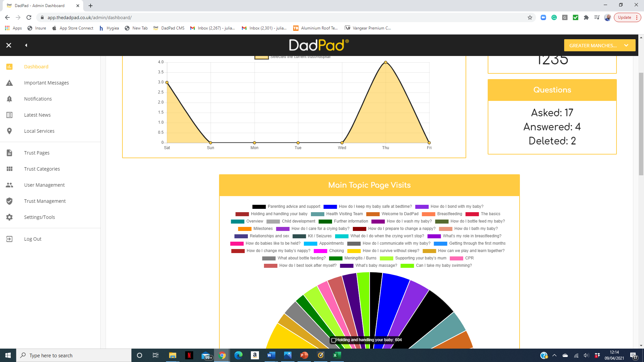644x362 pixels.
Task: Click the Important Messages warning triangle icon
Action: click(9, 83)
